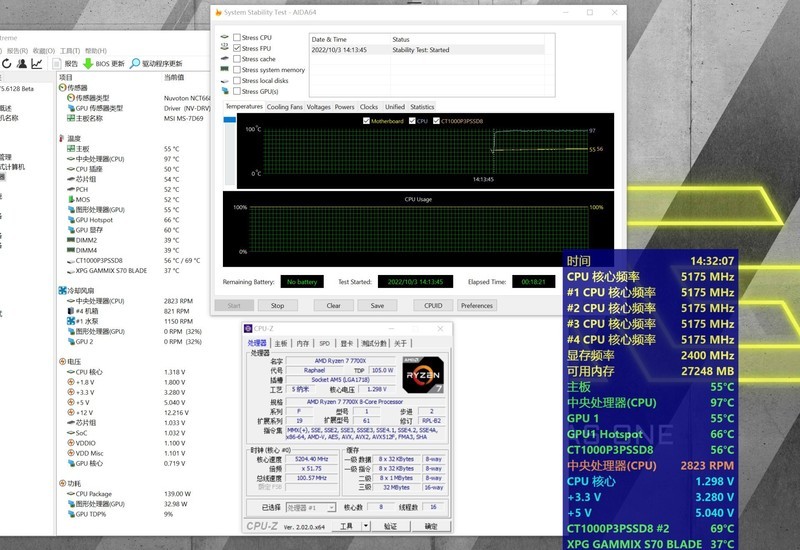Click the CPUID button

click(x=433, y=306)
